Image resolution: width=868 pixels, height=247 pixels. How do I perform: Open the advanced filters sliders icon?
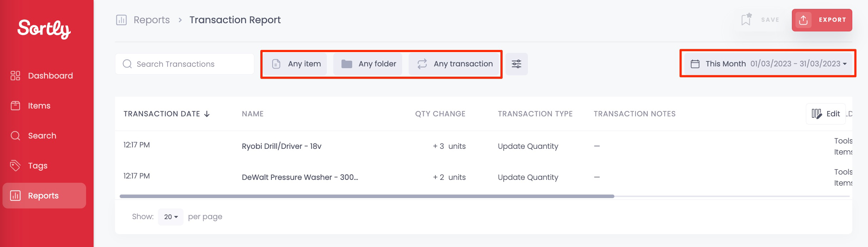pyautogui.click(x=517, y=64)
